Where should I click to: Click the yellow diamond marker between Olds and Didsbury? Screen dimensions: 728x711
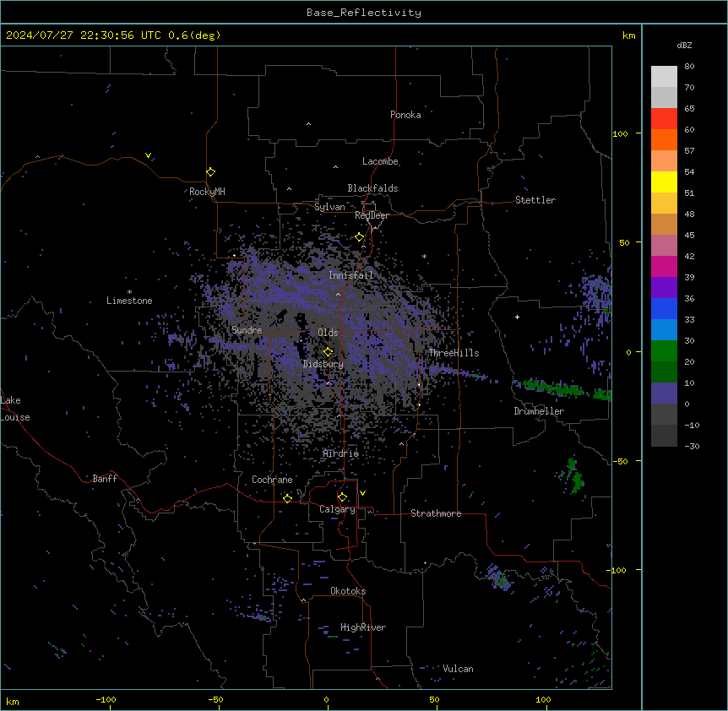(328, 352)
